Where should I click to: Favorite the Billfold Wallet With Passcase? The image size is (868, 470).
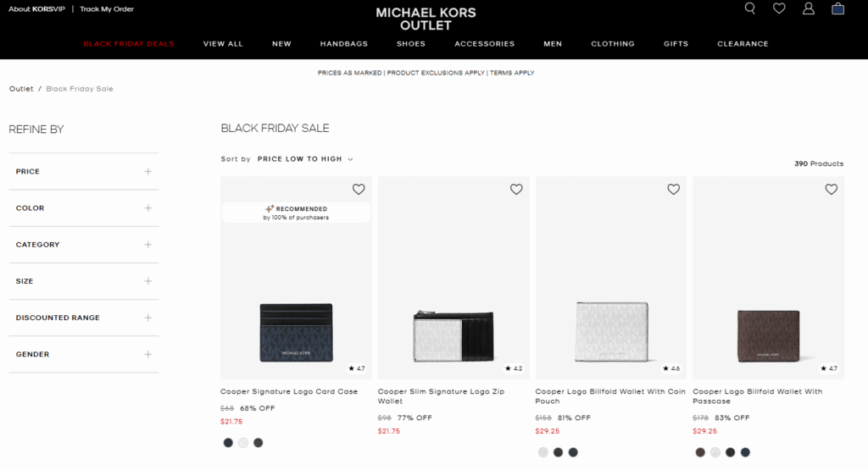832,190
